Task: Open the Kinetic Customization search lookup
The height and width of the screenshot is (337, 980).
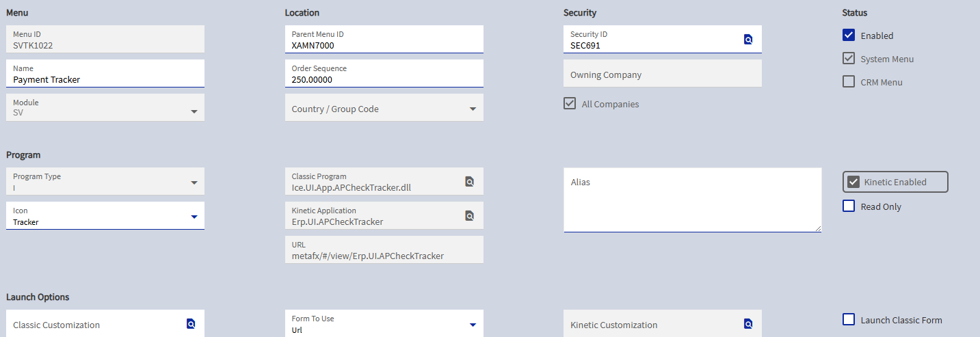Action: coord(748,324)
